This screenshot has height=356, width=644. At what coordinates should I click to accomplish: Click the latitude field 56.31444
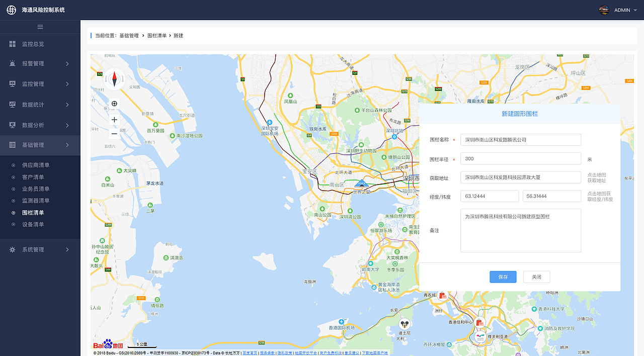[x=552, y=196]
